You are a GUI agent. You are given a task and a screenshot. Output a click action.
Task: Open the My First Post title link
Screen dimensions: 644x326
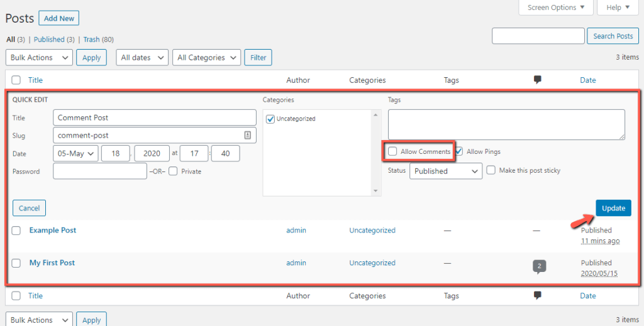[52, 263]
